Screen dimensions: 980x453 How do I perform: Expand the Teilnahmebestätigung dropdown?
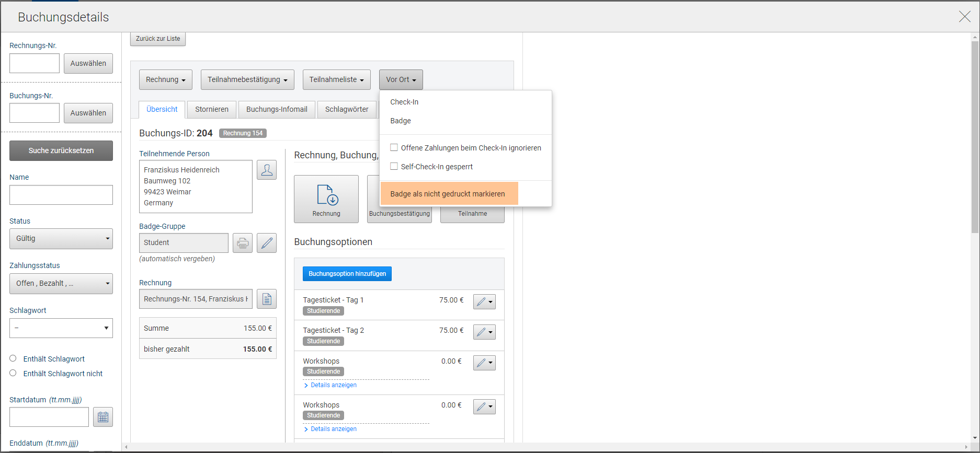click(x=247, y=80)
